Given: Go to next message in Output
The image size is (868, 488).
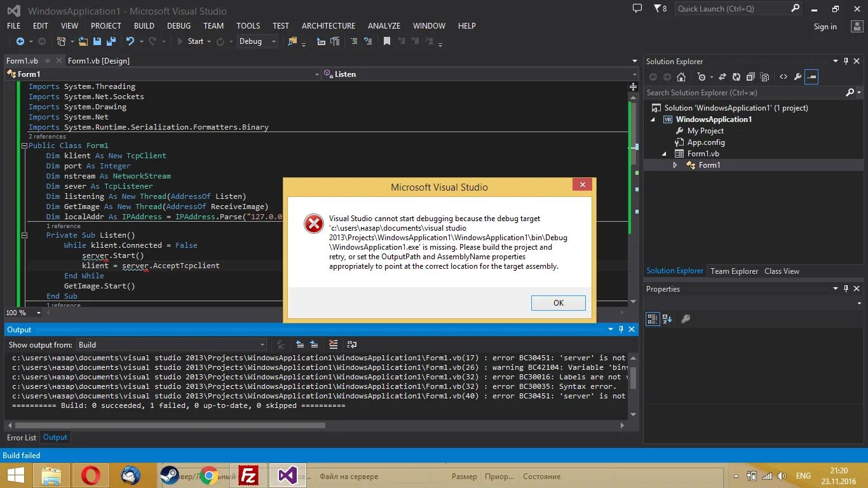Looking at the screenshot, I should [x=314, y=344].
